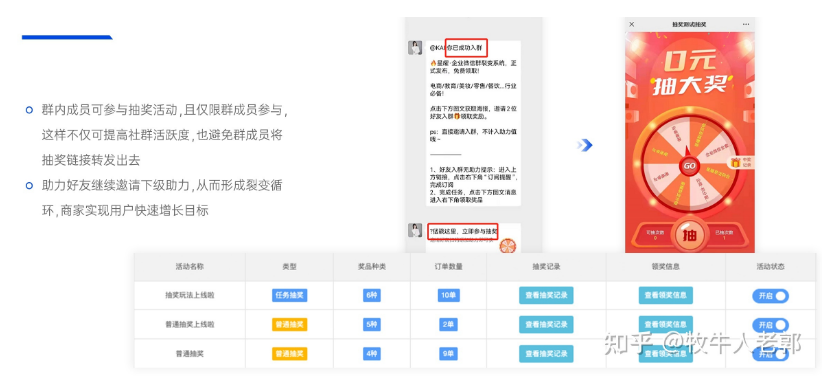Image resolution: width=832 pixels, height=380 pixels.
Task: Click the lottery page title in the top bar
Action: tap(689, 24)
